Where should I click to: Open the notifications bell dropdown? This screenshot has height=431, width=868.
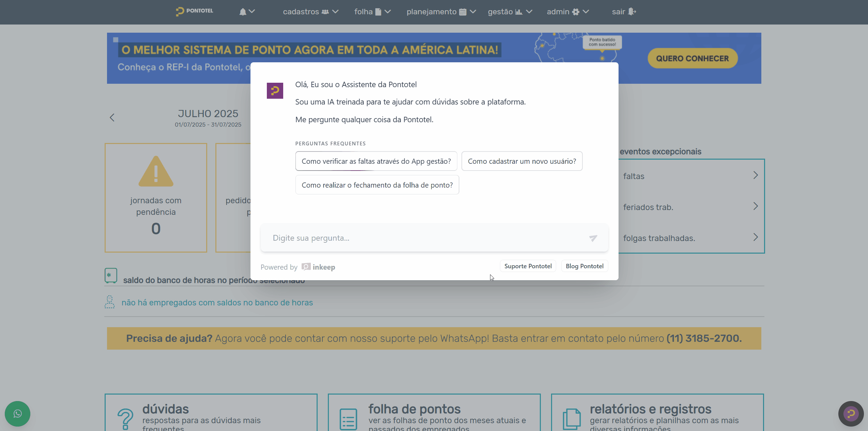247,12
